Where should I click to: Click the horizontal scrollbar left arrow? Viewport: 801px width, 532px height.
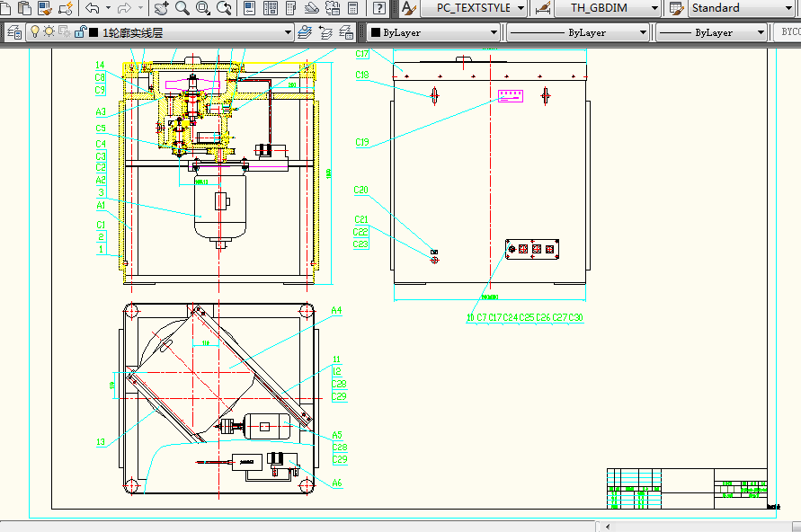click(x=608, y=527)
